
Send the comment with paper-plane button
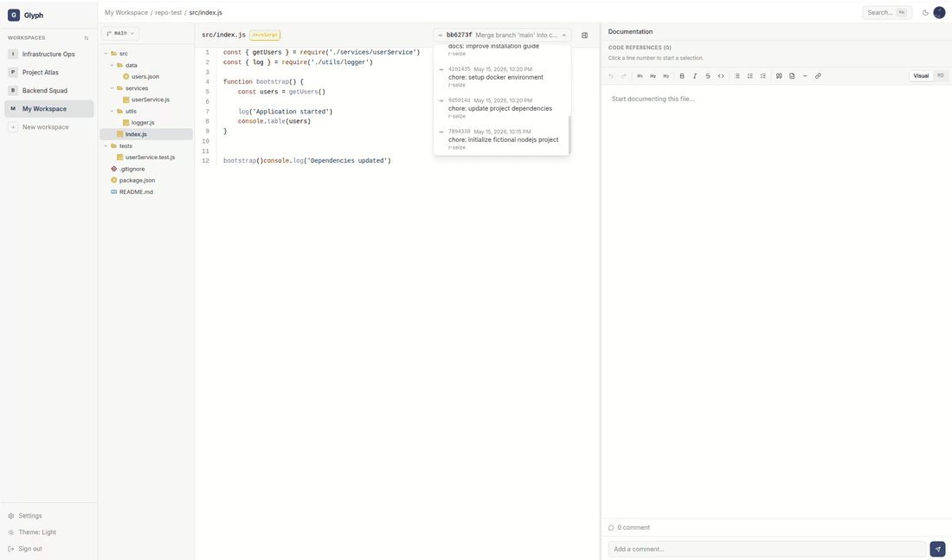pos(938,549)
